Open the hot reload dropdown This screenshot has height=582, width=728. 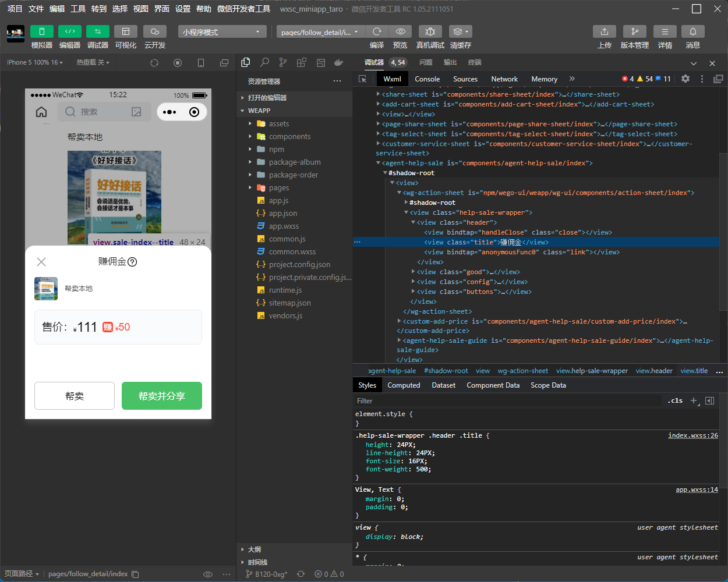point(93,62)
